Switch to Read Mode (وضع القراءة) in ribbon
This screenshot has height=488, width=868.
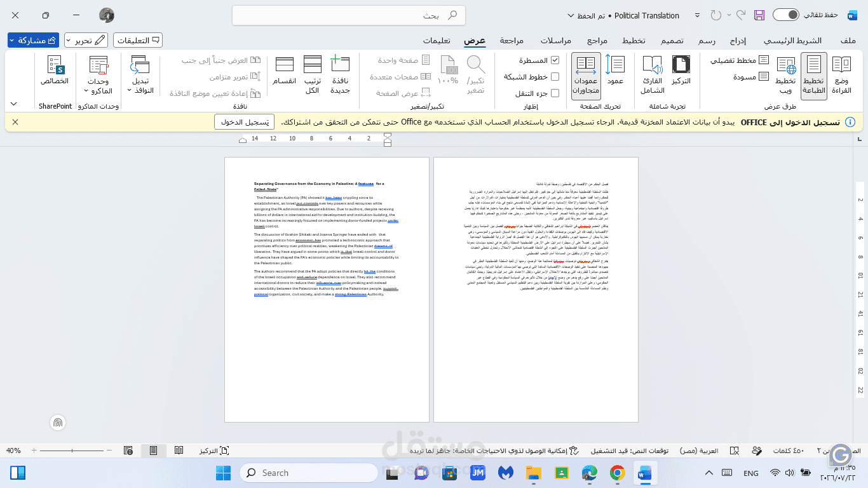click(x=842, y=74)
